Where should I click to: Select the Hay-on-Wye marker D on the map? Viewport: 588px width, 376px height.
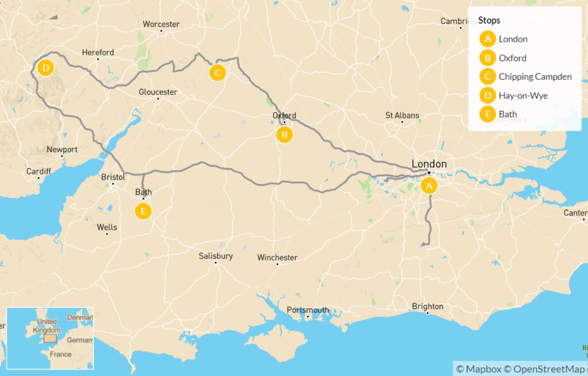pyautogui.click(x=46, y=68)
